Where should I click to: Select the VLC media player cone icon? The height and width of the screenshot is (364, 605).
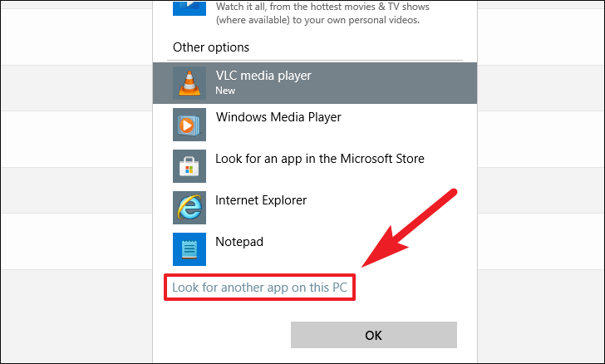(189, 83)
